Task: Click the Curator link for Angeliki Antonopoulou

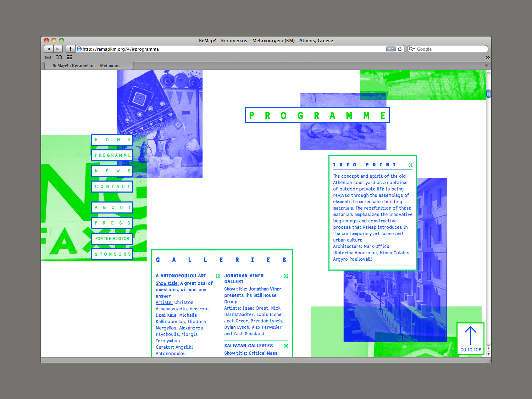Action: point(165,347)
